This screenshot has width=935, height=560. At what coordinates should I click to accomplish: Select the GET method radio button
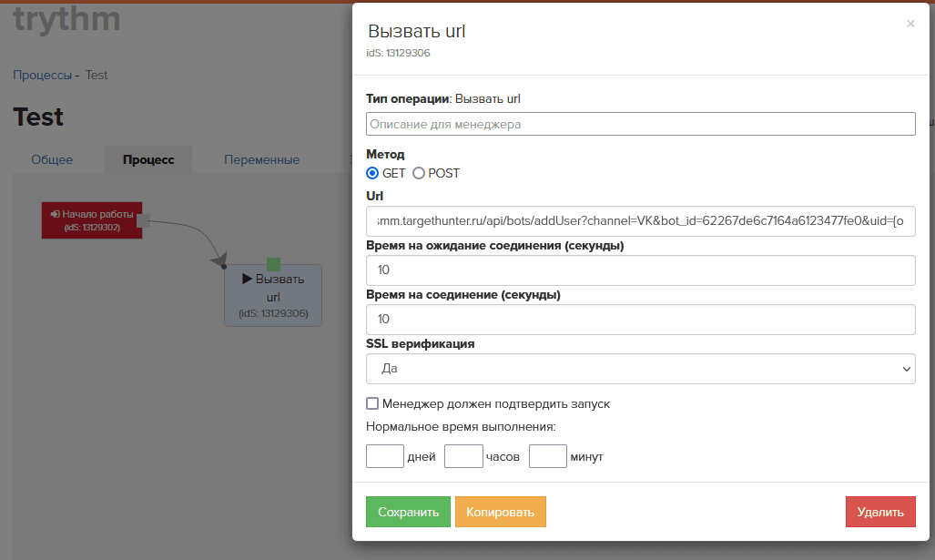click(x=372, y=173)
